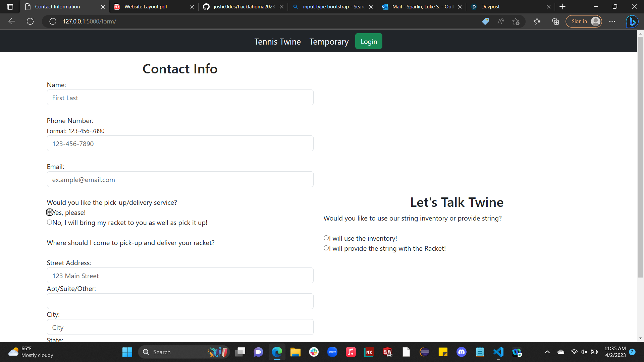Click the back arrow navigation icon
This screenshot has height=362, width=644.
tap(12, 21)
